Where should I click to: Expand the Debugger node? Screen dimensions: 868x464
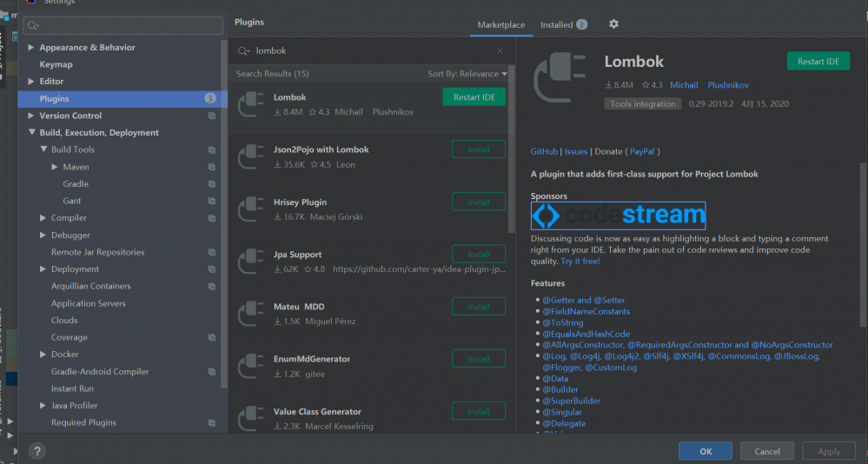pyautogui.click(x=43, y=235)
